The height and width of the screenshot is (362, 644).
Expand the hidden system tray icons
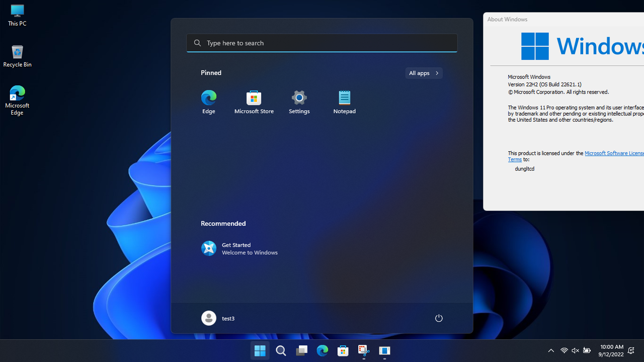551,350
